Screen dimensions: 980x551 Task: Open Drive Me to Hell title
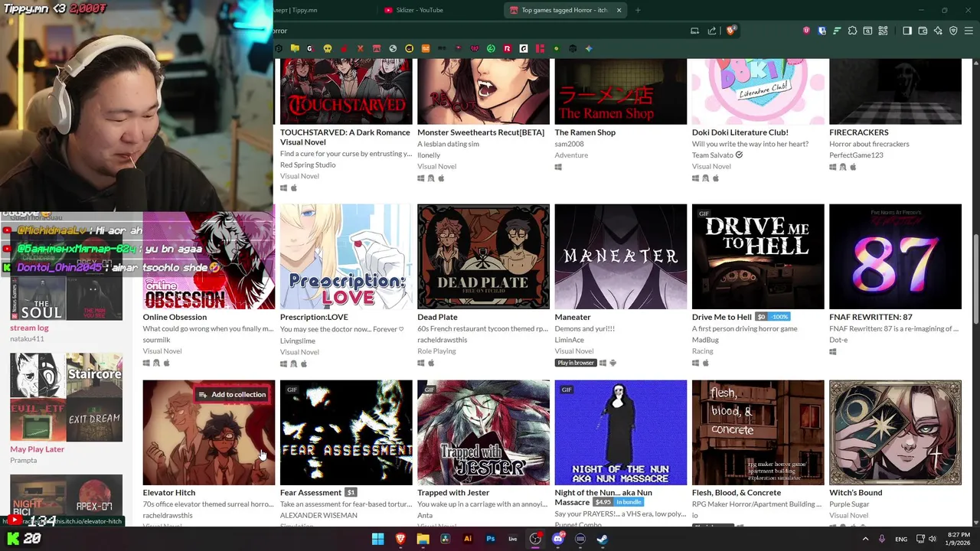(x=722, y=317)
